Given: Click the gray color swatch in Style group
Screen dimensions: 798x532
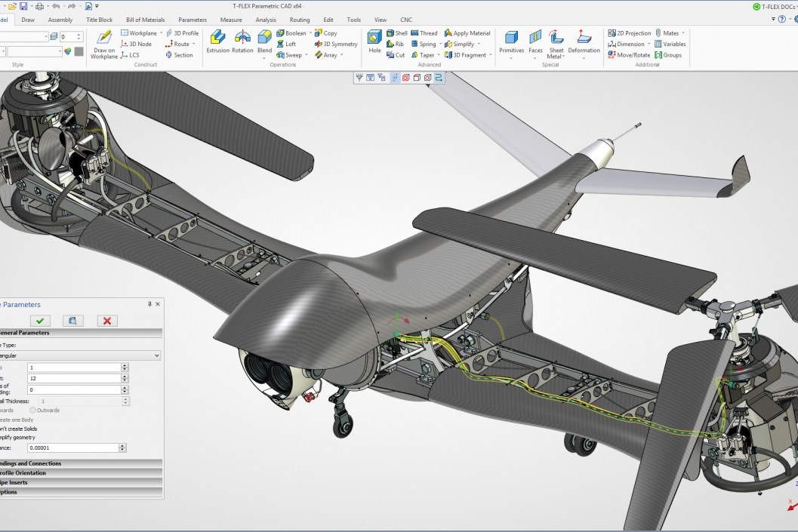Looking at the screenshot, I should pos(78,51).
